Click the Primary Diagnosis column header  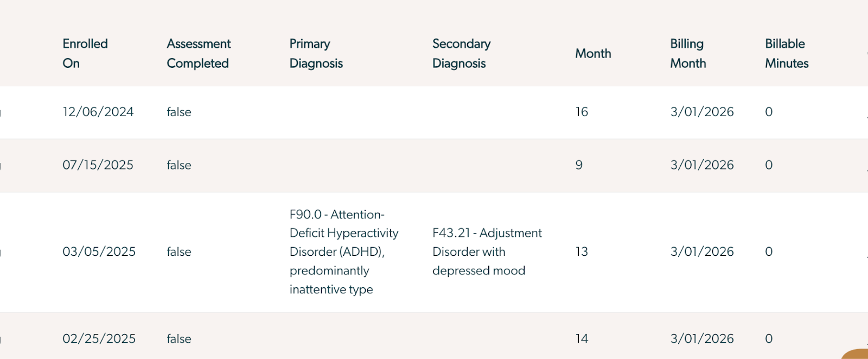coord(316,53)
